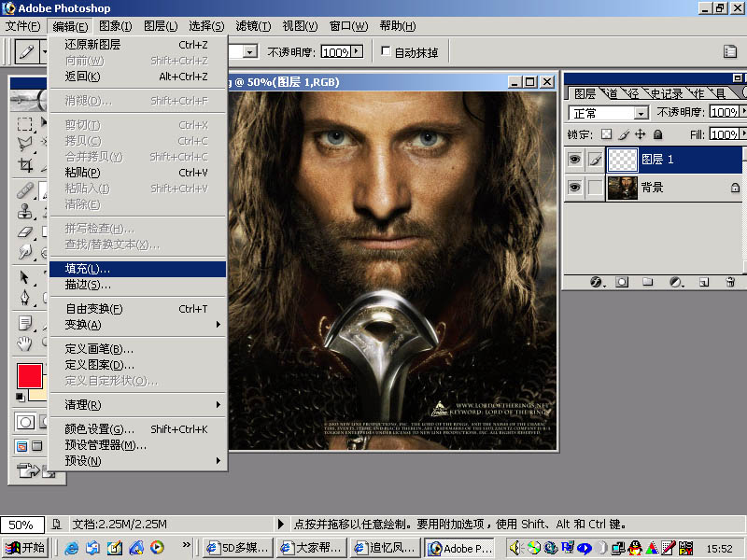Viewport: 747px width, 560px height.
Task: Toggle lock all in Layers panel
Action: 658,134
